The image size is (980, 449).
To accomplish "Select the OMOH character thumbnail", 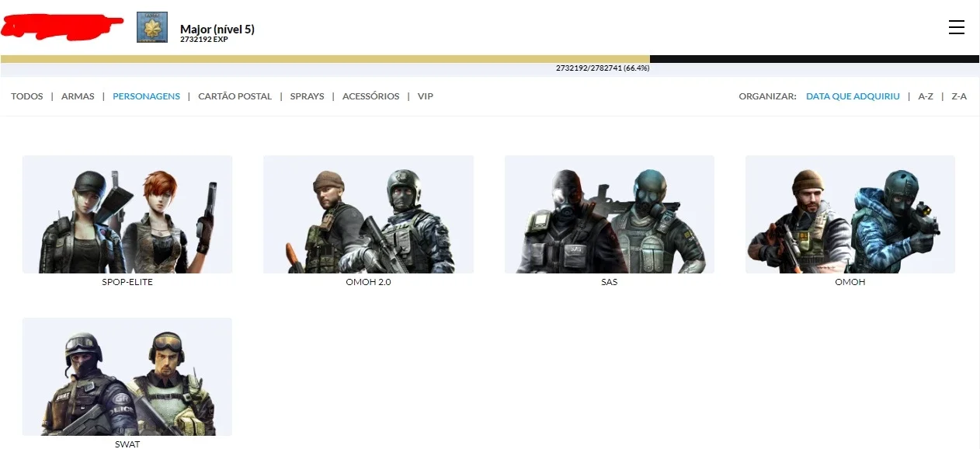I will pyautogui.click(x=850, y=214).
